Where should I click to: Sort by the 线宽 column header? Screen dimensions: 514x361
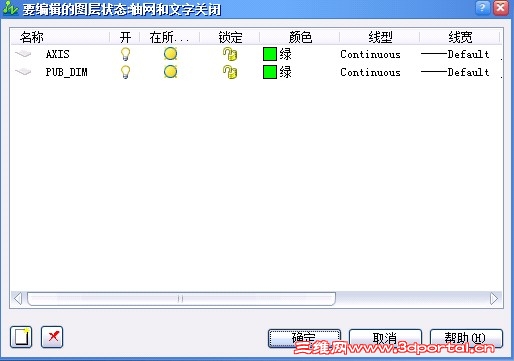point(460,37)
